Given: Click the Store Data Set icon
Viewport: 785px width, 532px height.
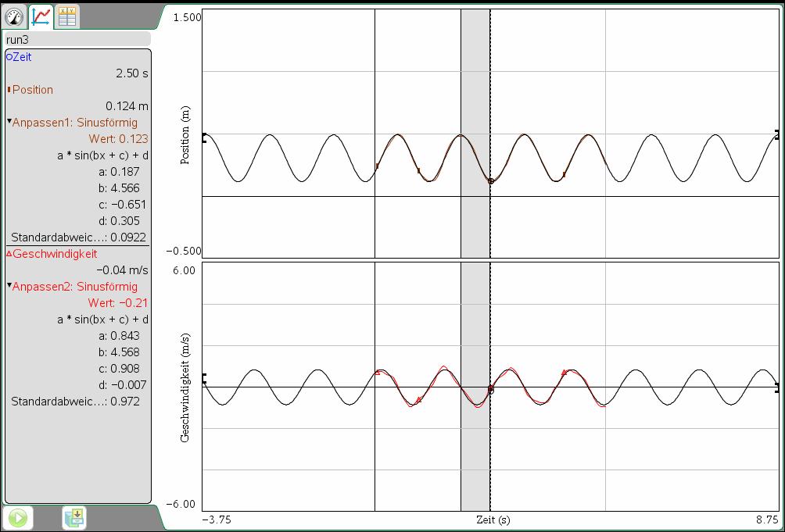Looking at the screenshot, I should pyautogui.click(x=74, y=517).
